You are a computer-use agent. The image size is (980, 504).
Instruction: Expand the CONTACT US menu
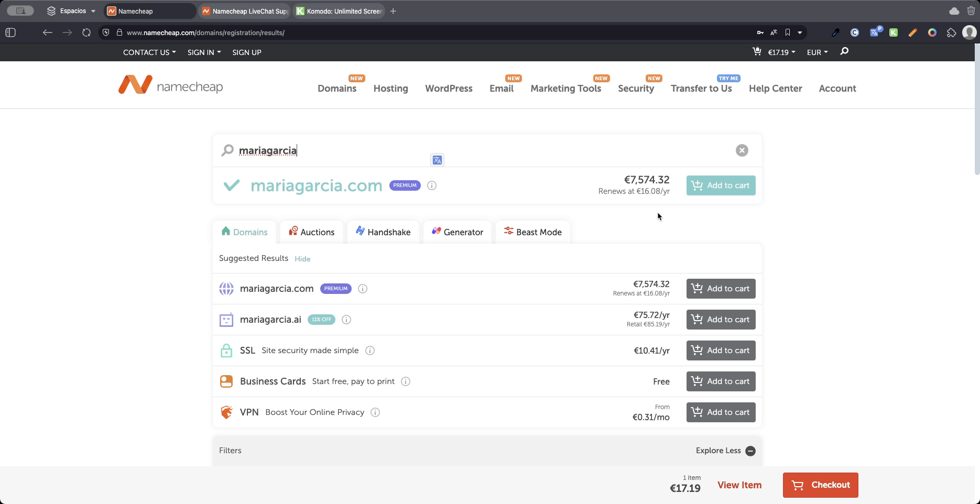[x=149, y=52]
